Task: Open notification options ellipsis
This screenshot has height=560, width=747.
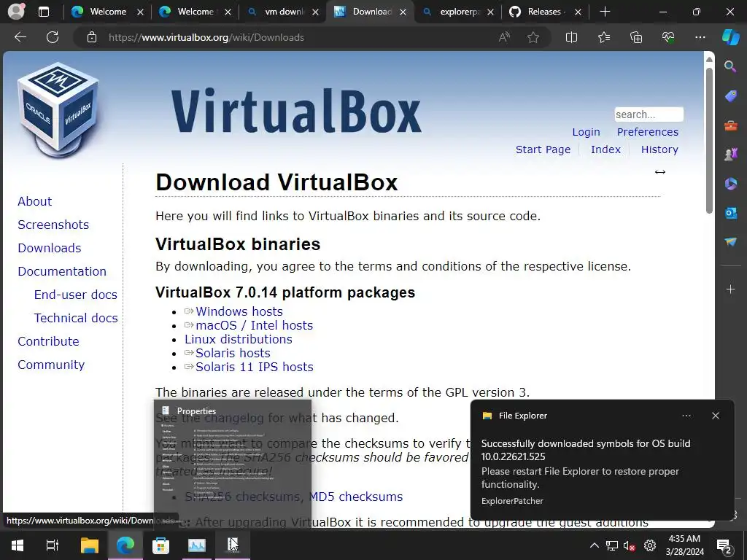Action: tap(686, 416)
